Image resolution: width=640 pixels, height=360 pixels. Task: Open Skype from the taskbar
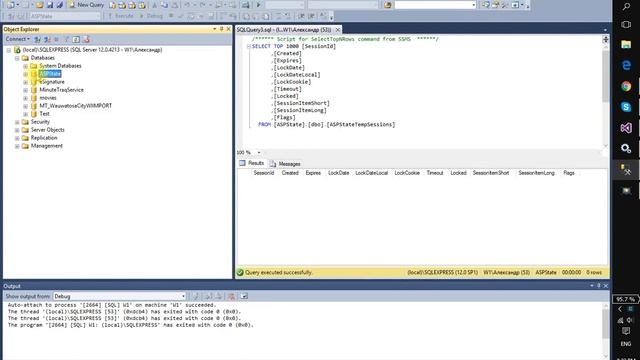pyautogui.click(x=626, y=107)
